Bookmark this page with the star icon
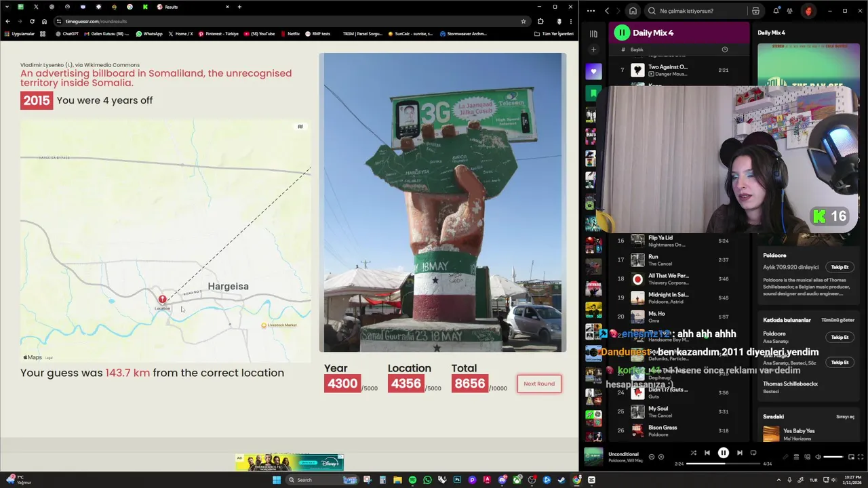This screenshot has height=488, width=868. (523, 21)
